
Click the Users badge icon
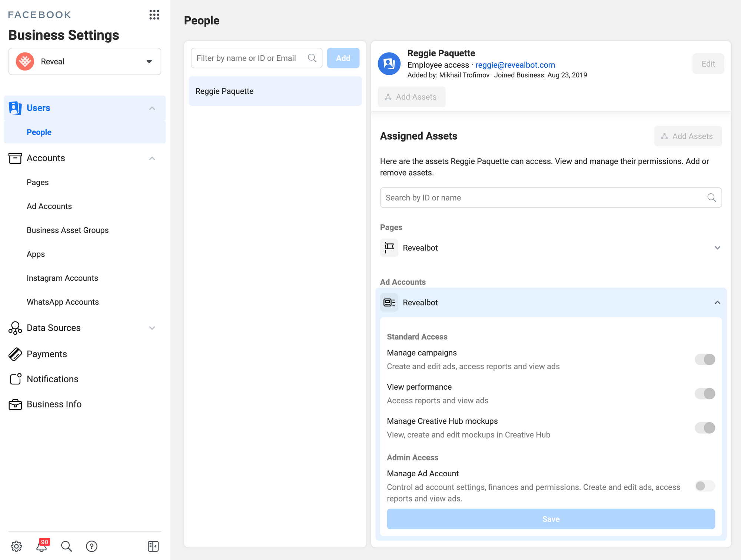coord(15,108)
